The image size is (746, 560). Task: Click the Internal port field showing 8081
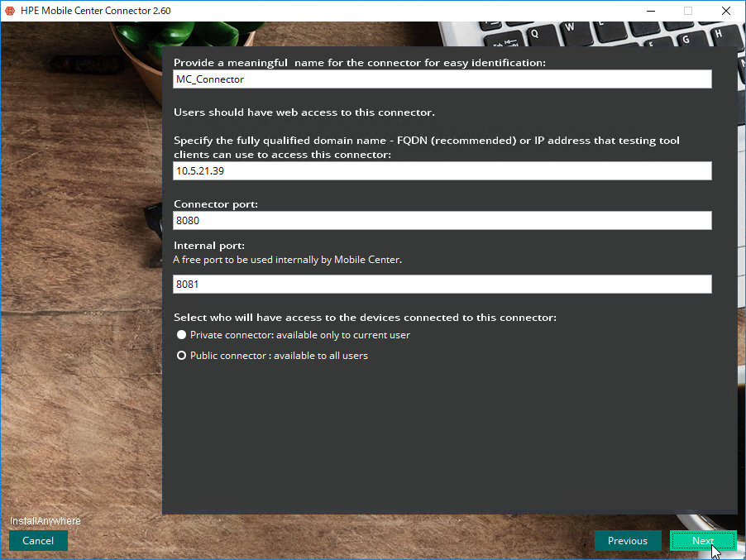442,285
